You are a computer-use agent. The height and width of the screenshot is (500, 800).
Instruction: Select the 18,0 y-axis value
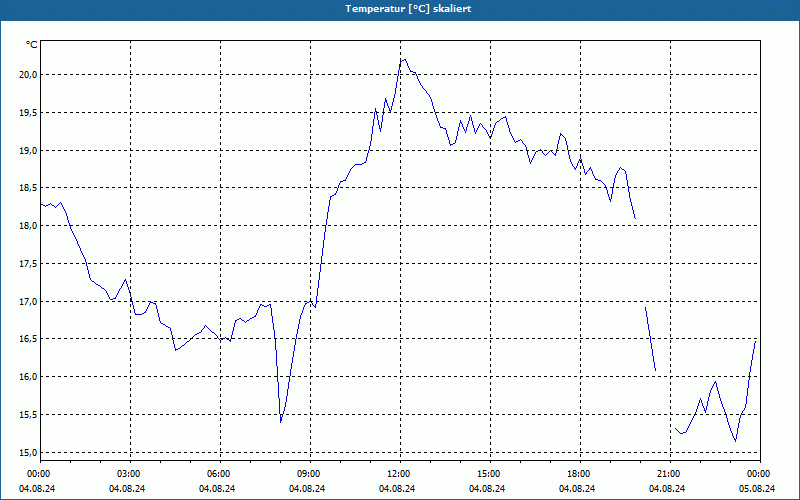pyautogui.click(x=29, y=226)
